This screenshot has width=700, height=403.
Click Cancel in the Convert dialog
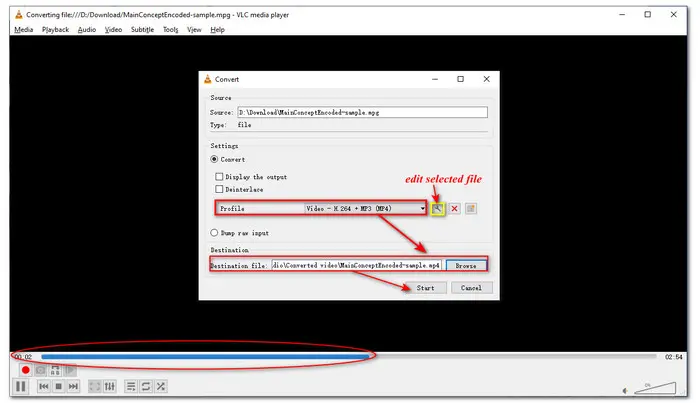[x=471, y=288]
